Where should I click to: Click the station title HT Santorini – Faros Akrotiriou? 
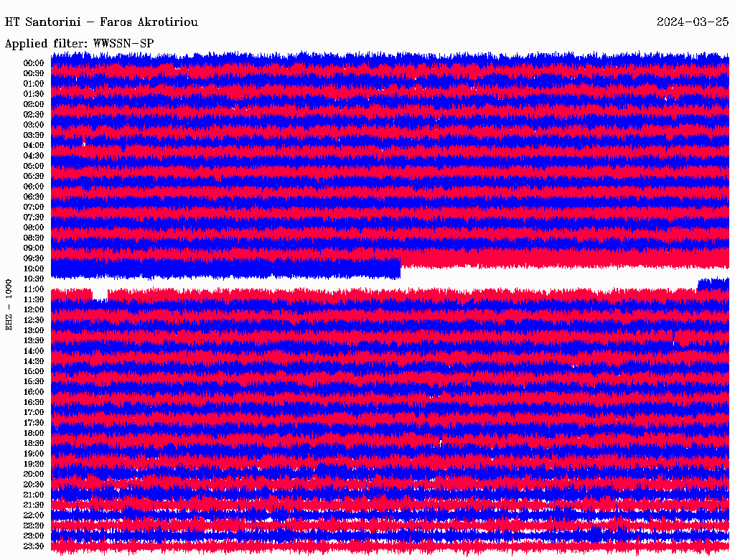(101, 22)
